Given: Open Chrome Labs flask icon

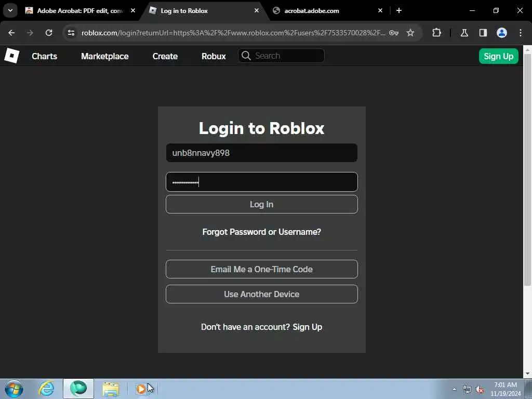Looking at the screenshot, I should coord(464,33).
